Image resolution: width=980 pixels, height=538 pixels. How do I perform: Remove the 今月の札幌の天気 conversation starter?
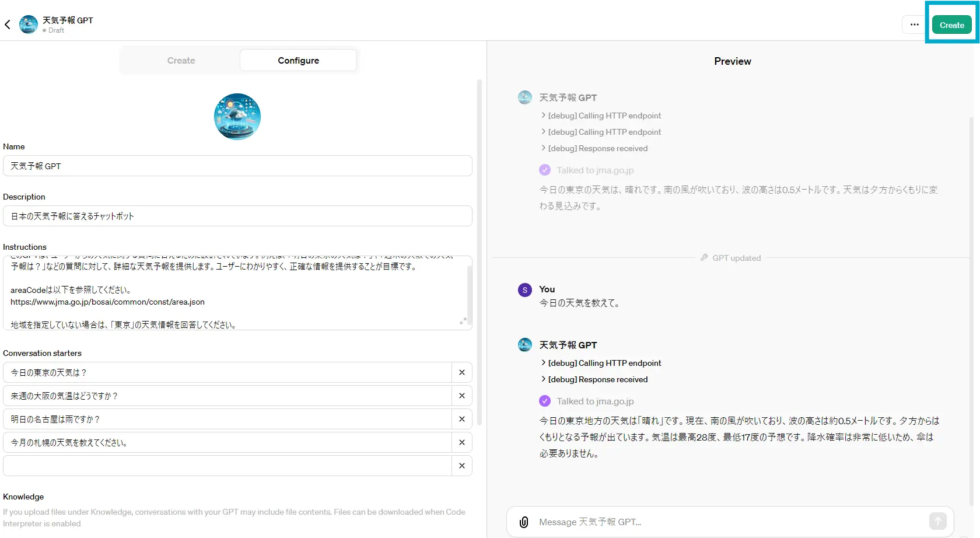pyautogui.click(x=461, y=442)
